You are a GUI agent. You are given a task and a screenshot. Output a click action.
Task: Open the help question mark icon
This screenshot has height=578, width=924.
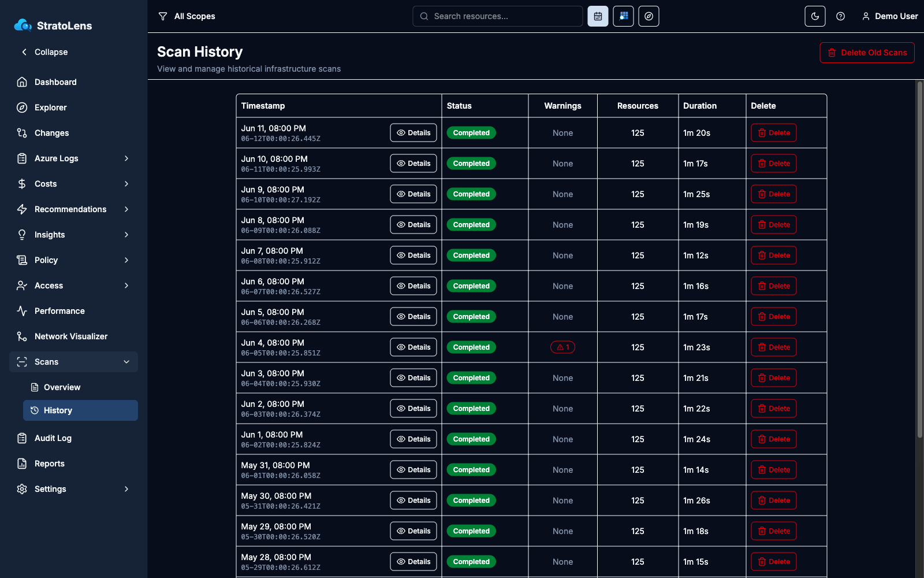840,16
